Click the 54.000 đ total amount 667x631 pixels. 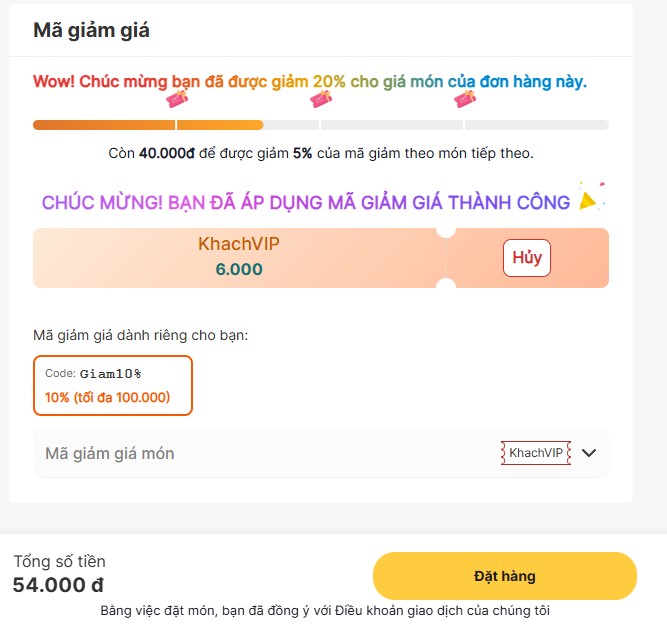(58, 585)
